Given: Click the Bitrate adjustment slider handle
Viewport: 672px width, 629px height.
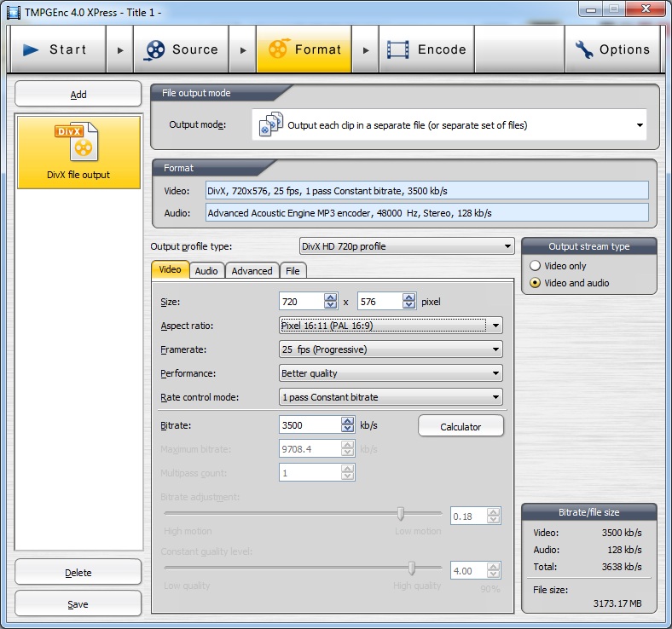Looking at the screenshot, I should coord(400,513).
